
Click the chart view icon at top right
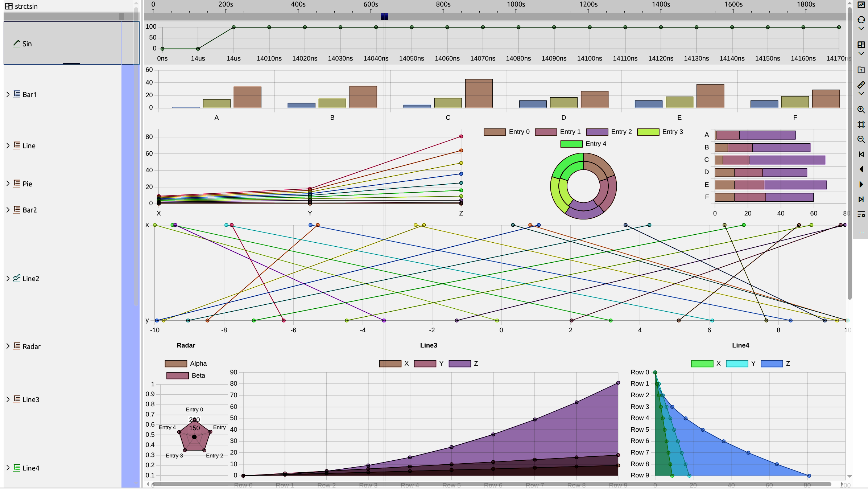point(861,5)
